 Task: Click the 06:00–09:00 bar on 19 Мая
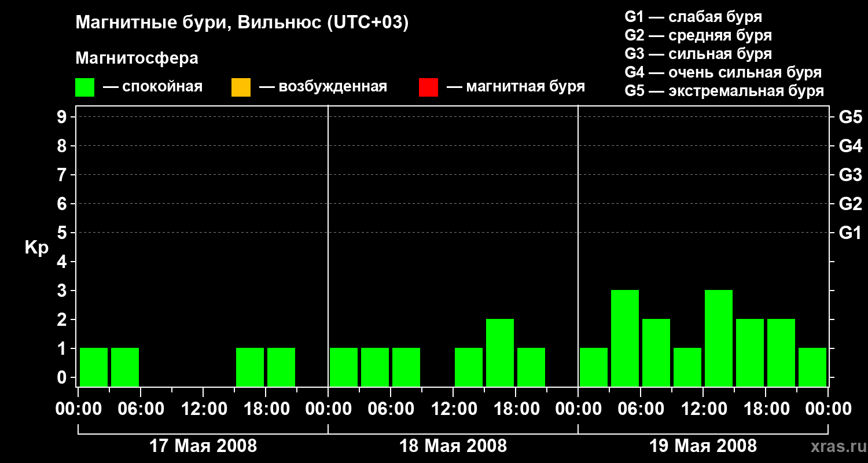(x=656, y=352)
